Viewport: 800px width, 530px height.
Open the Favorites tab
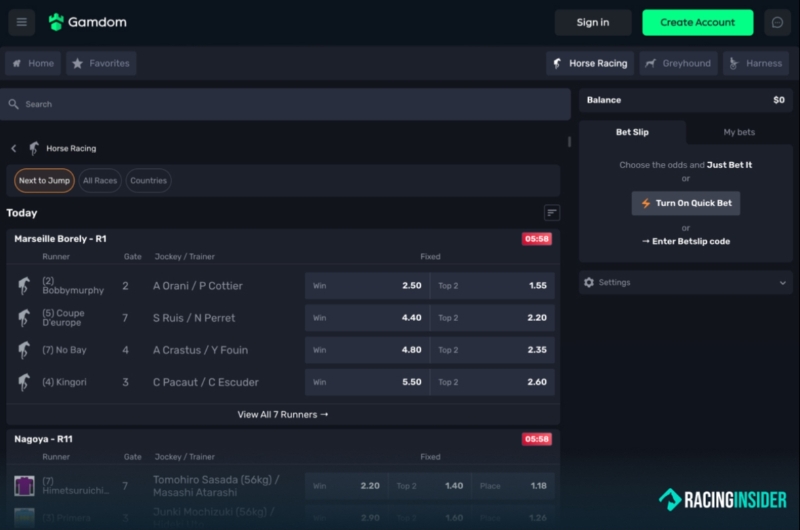point(101,63)
